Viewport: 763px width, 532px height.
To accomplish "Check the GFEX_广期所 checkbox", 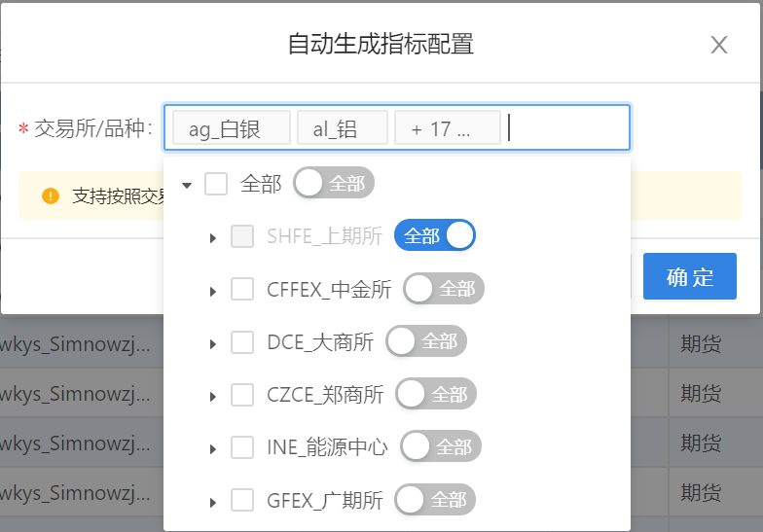I will 241,500.
